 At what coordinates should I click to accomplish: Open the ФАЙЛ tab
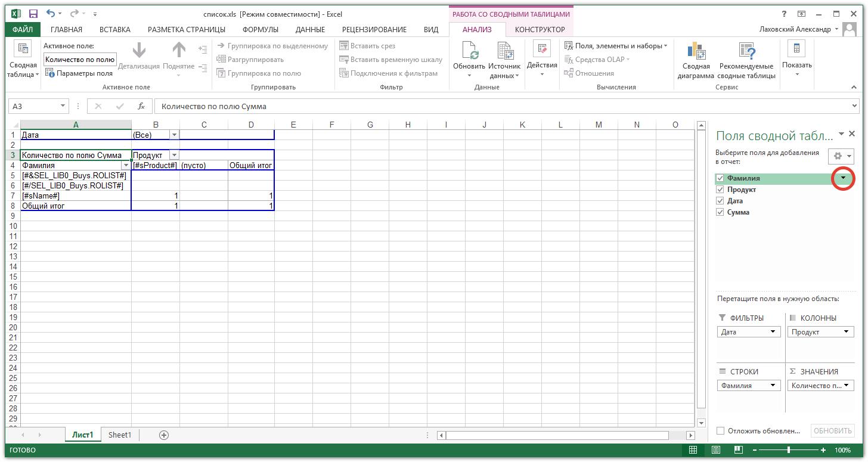[x=23, y=29]
